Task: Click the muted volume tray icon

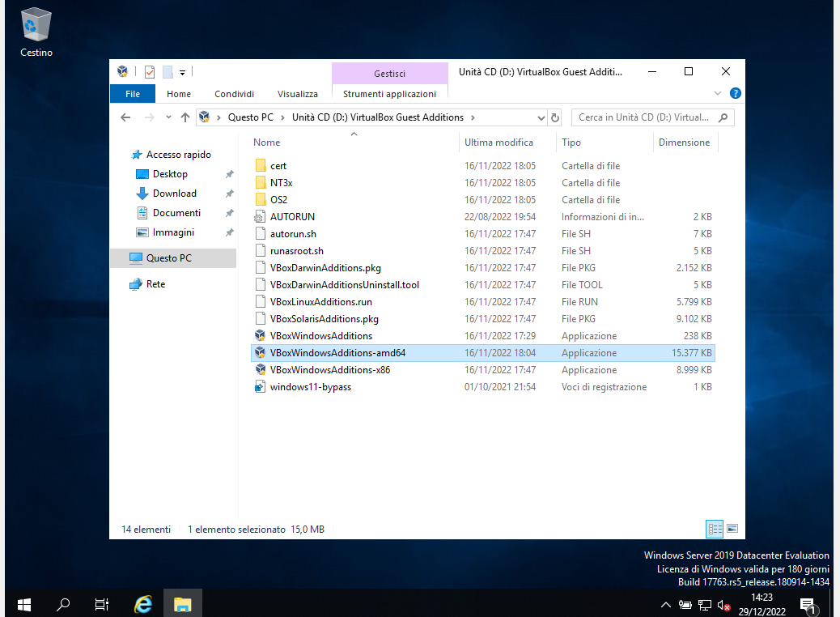Action: click(x=723, y=606)
